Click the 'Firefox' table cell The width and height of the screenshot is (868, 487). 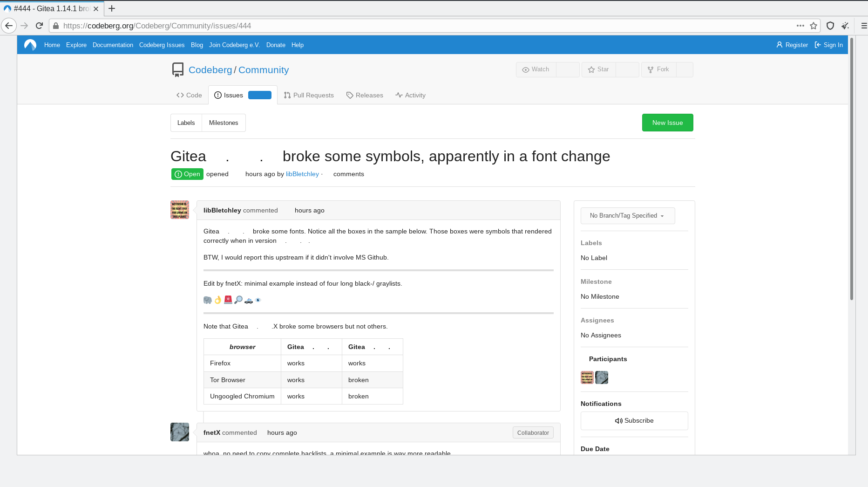[x=242, y=363]
